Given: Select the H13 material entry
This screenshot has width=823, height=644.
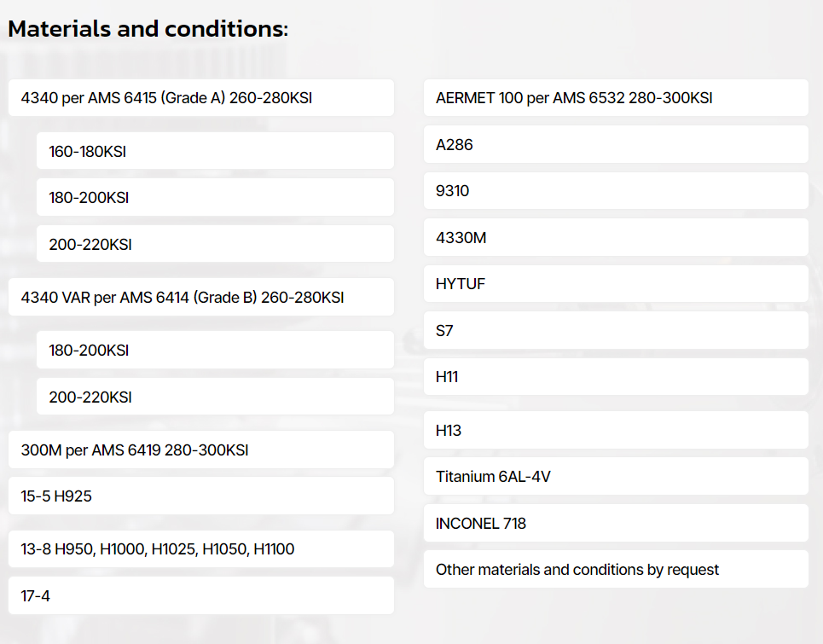Looking at the screenshot, I should point(615,430).
